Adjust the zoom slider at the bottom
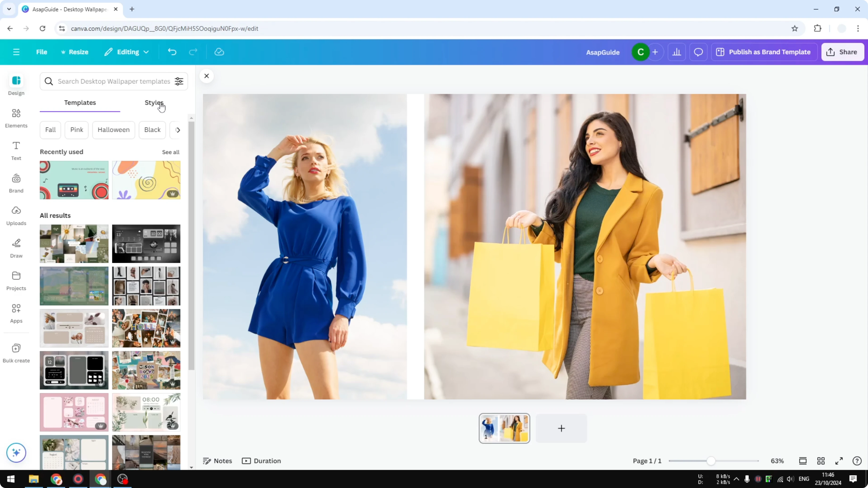This screenshot has height=488, width=868. 711,461
